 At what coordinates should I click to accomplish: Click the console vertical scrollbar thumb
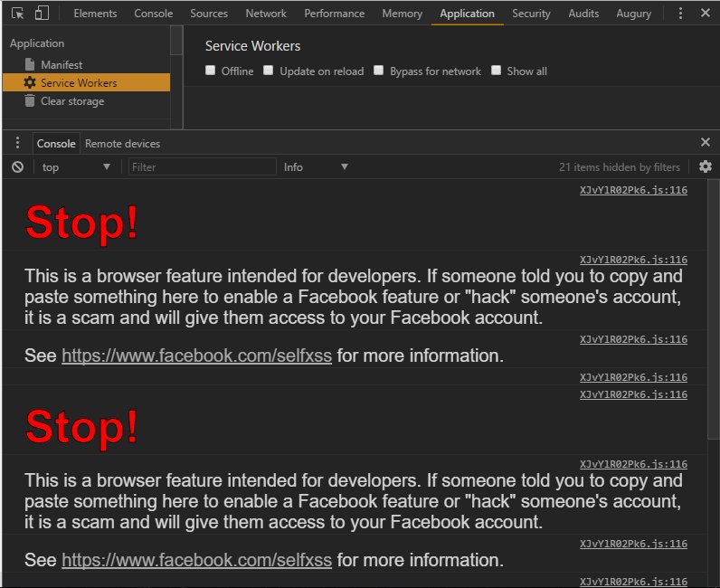click(x=713, y=308)
